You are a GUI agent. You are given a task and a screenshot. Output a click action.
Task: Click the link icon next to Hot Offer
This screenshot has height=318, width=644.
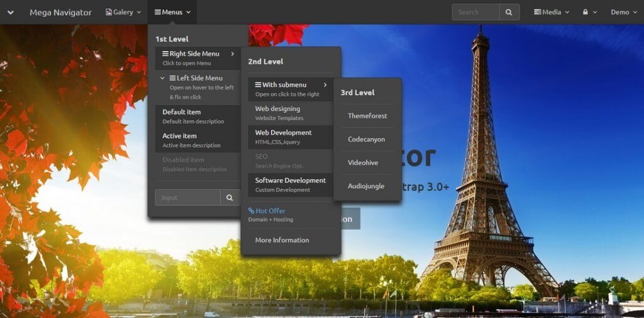[x=252, y=211]
